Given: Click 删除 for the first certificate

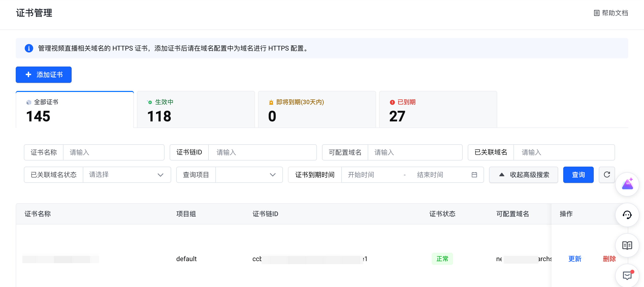Looking at the screenshot, I should [x=609, y=259].
